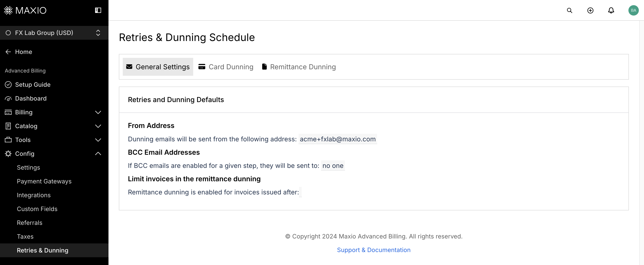Click the credit card icon on Card Dunning
Viewport: 644px width, 265px height.
coord(202,67)
